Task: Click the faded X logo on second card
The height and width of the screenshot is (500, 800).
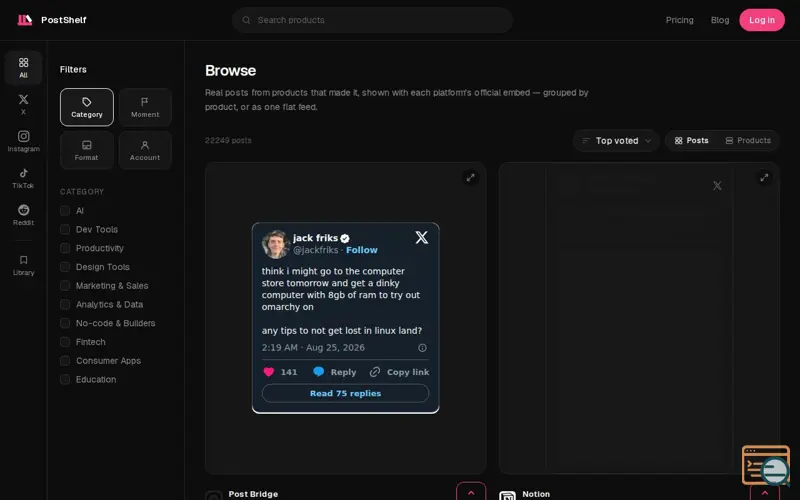Action: click(x=717, y=186)
